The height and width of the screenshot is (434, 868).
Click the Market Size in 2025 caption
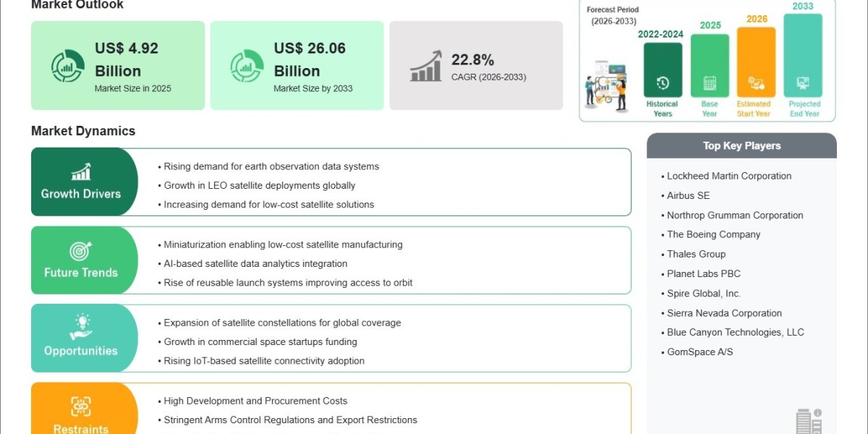point(133,88)
